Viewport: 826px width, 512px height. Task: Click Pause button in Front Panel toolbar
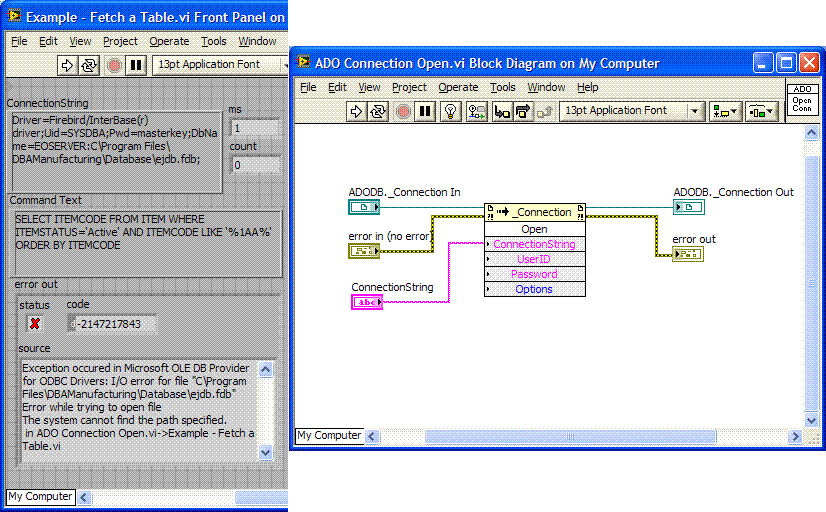coord(135,65)
